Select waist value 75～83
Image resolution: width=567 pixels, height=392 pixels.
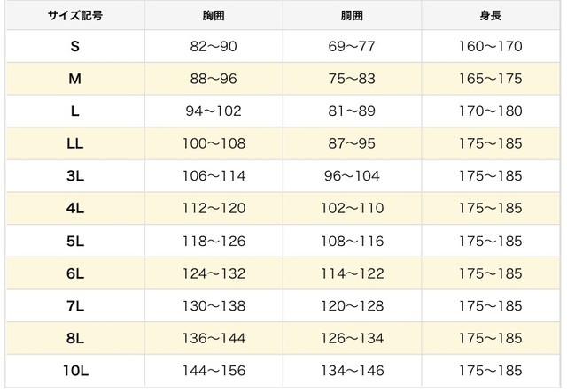(352, 79)
